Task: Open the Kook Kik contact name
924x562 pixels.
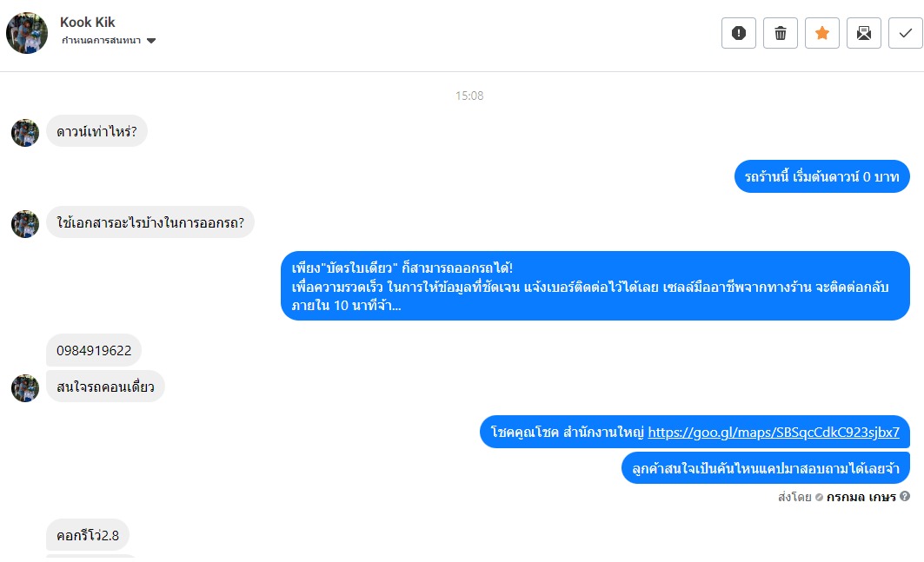Action: coord(87,23)
